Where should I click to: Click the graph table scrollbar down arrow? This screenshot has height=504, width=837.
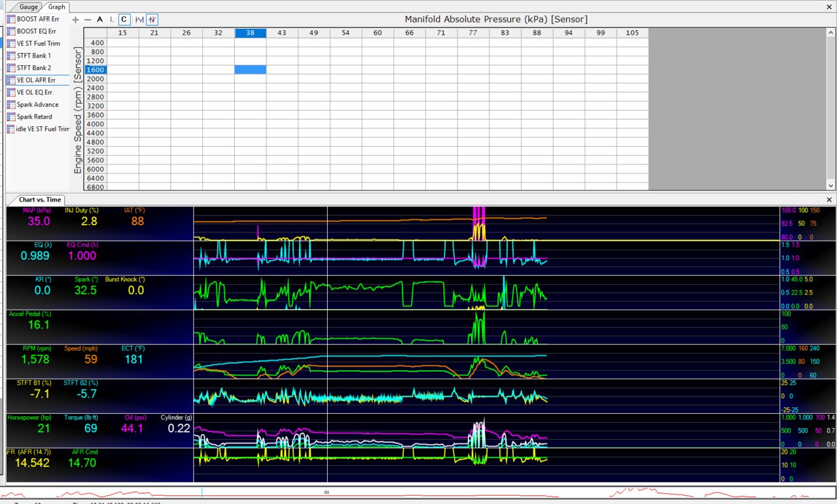pos(831,185)
